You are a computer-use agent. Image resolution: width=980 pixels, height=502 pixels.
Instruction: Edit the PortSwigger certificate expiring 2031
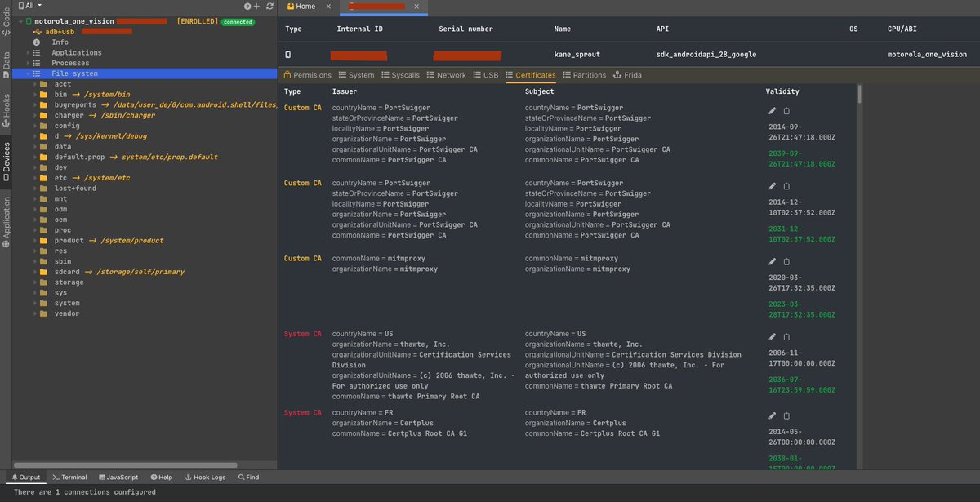(773, 186)
